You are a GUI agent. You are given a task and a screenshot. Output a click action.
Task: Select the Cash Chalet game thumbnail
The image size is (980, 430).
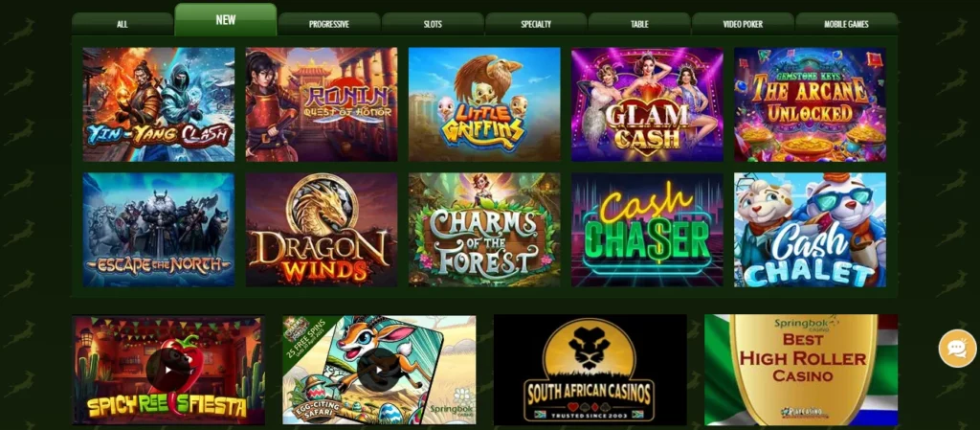[810, 230]
